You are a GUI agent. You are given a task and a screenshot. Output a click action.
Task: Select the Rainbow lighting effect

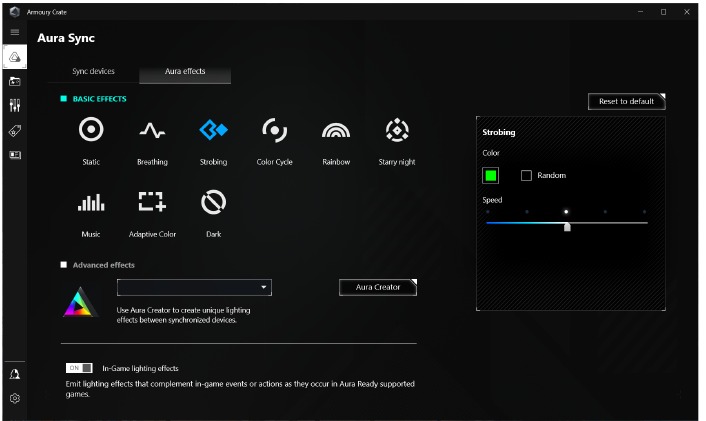click(336, 131)
